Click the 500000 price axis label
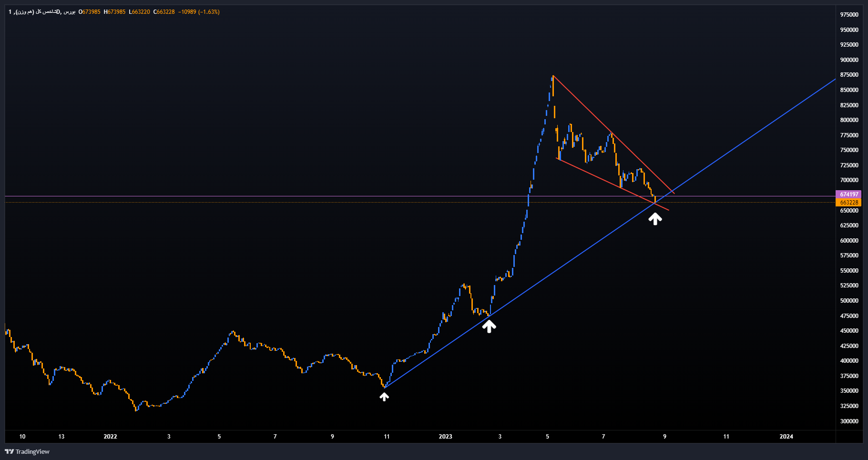The width and height of the screenshot is (868, 460). click(849, 301)
